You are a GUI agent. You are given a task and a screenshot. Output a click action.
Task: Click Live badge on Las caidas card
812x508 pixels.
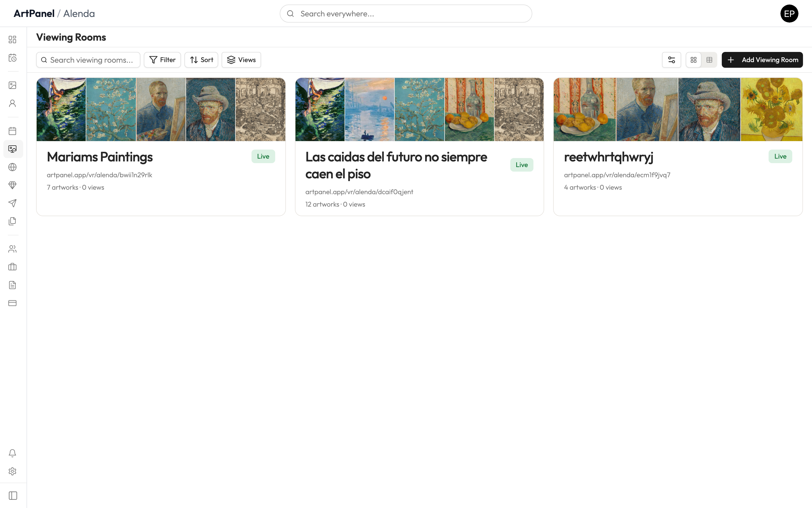(x=522, y=165)
